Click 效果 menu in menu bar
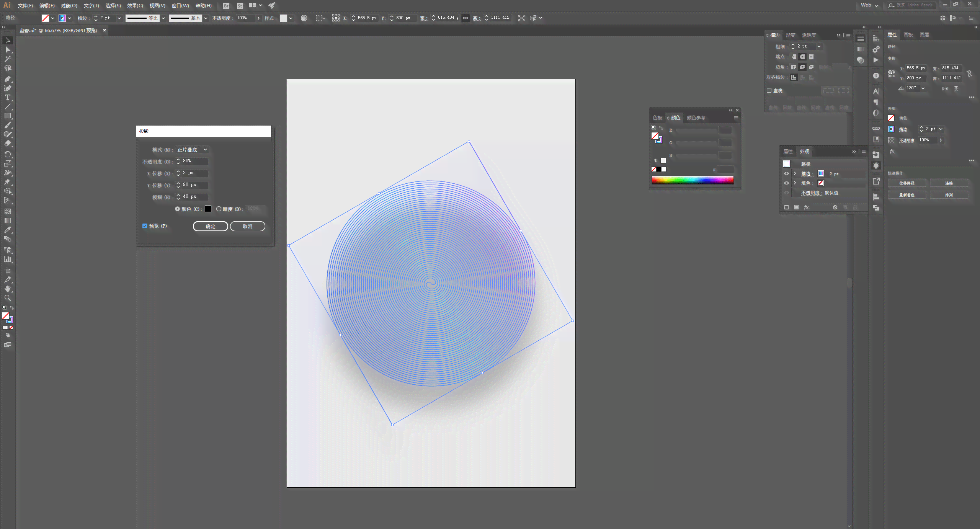The image size is (980, 529). (x=134, y=5)
